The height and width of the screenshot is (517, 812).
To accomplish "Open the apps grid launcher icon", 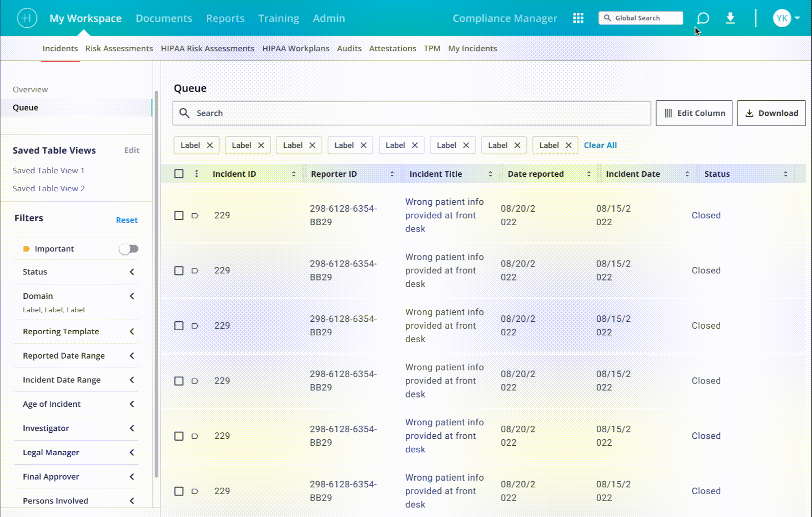I will coord(578,18).
